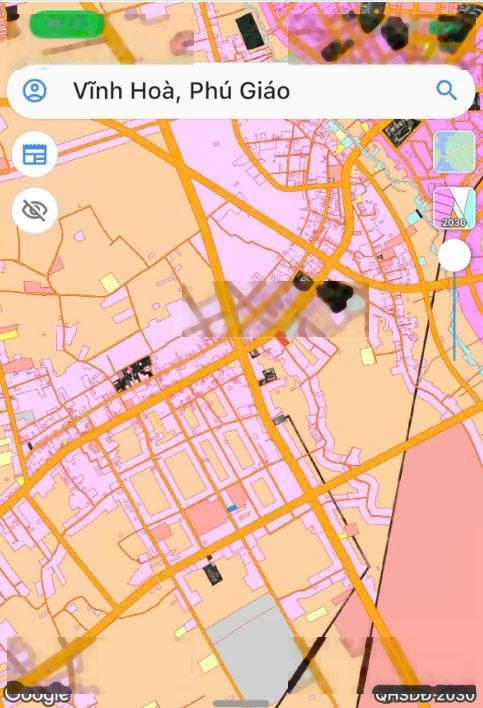Open the blue news layout icon

pos(35,154)
